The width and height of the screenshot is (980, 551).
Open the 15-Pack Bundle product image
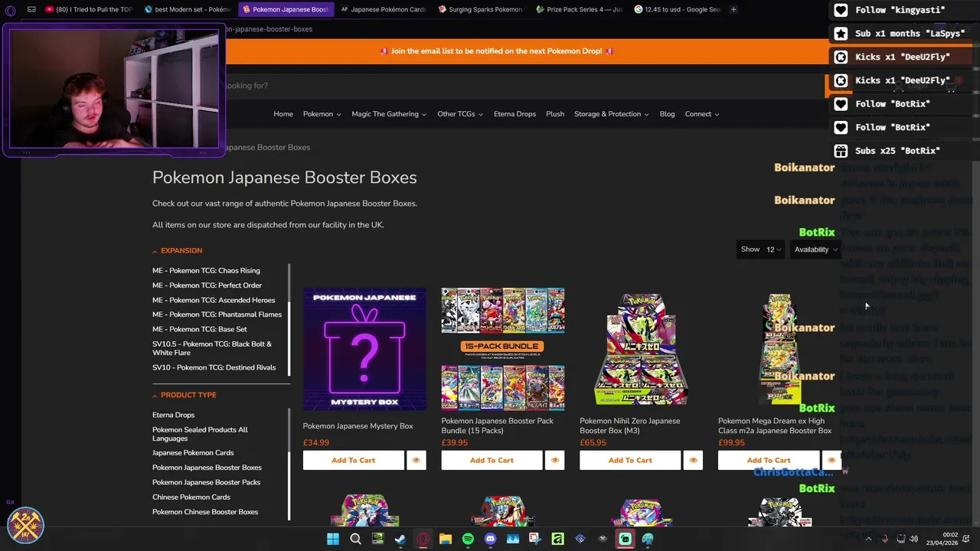pyautogui.click(x=503, y=349)
